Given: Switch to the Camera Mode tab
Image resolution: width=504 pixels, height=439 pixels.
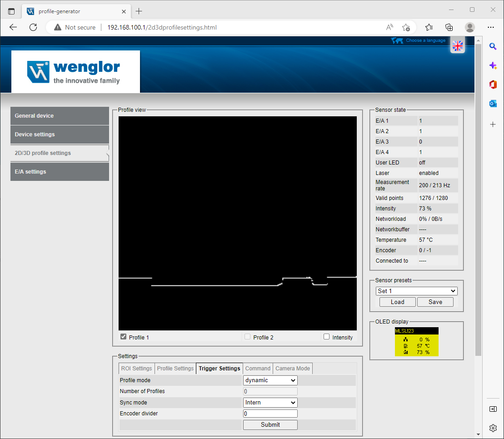Looking at the screenshot, I should (x=293, y=369).
